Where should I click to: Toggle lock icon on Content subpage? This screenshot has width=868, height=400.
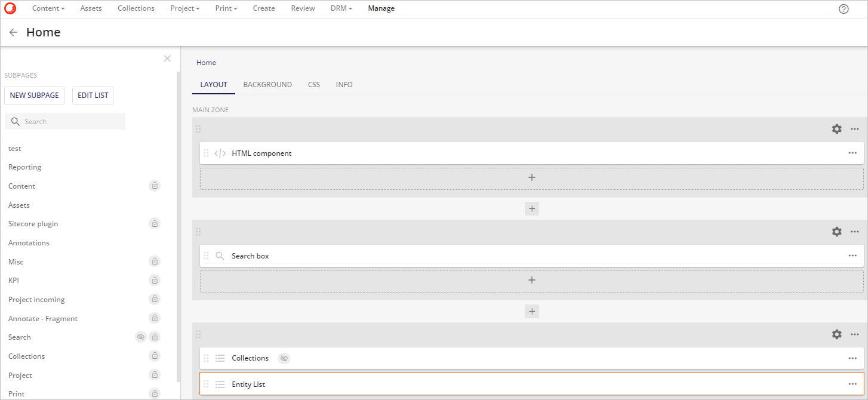click(x=155, y=186)
